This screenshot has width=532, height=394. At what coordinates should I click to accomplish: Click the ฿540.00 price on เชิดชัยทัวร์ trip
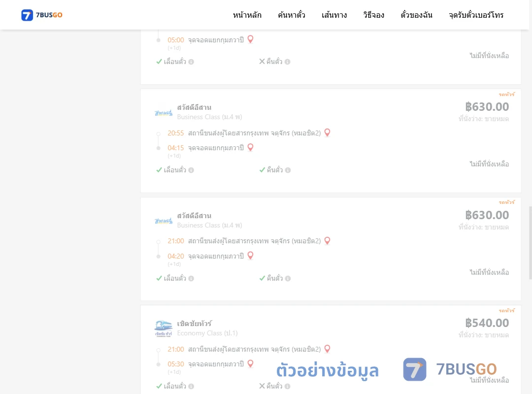point(487,323)
